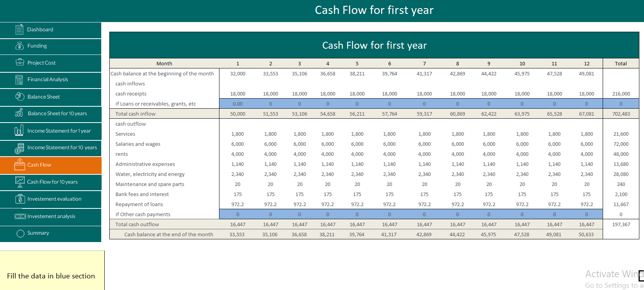The image size is (644, 290).
Task: Open the Dashboard page
Action: click(x=51, y=30)
